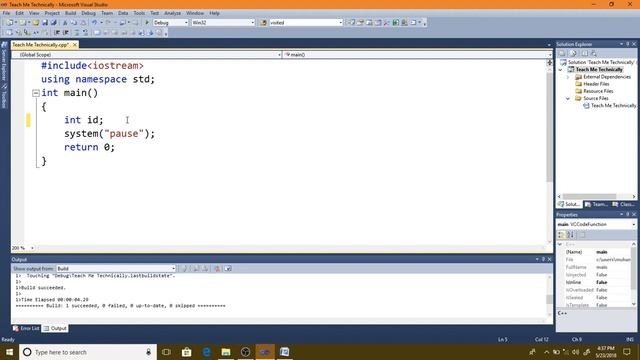The height and width of the screenshot is (360, 640).
Task: Switch to the Class View panel tab
Action: [623, 204]
